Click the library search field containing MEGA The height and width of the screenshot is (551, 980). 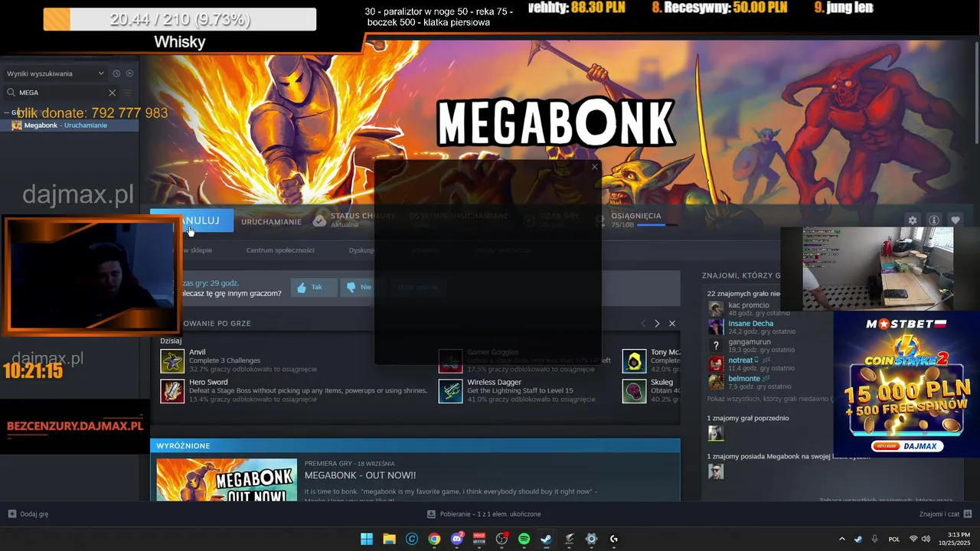point(61,93)
